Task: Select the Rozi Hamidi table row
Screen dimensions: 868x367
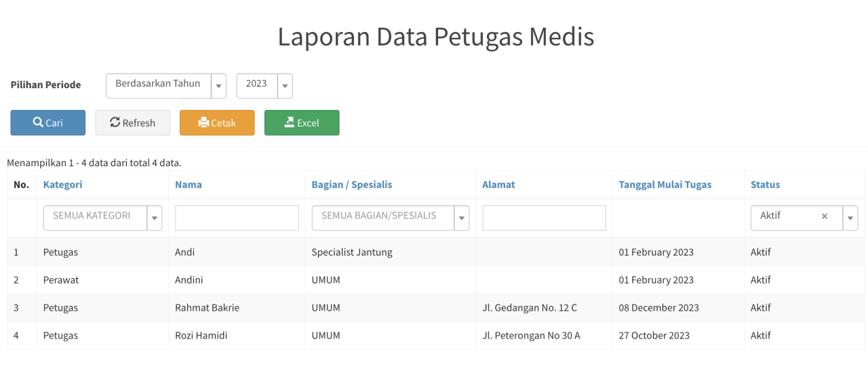Action: click(201, 335)
